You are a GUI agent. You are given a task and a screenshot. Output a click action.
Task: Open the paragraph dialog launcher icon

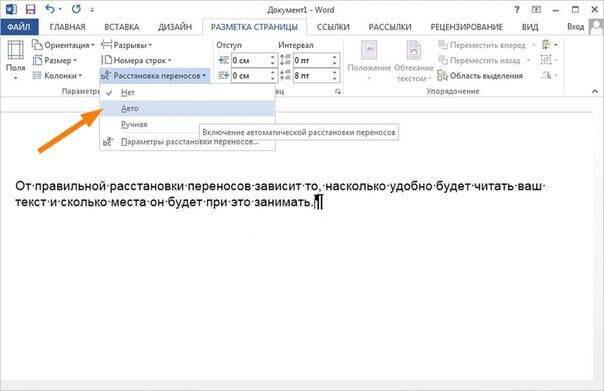click(338, 92)
